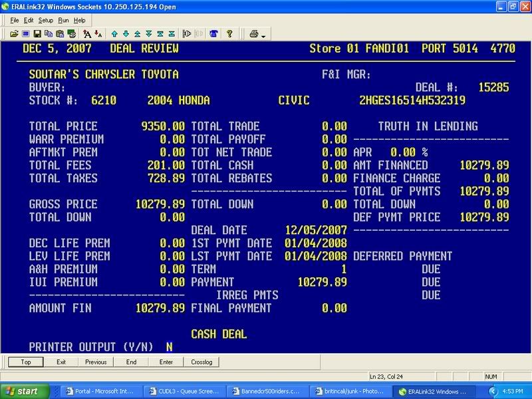
Task: Open the Run menu
Action: coord(63,21)
